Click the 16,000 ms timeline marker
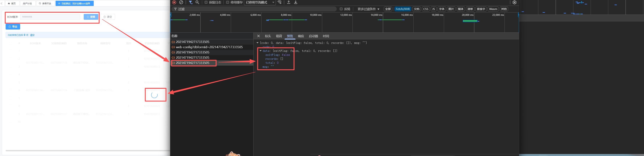 click(407, 15)
